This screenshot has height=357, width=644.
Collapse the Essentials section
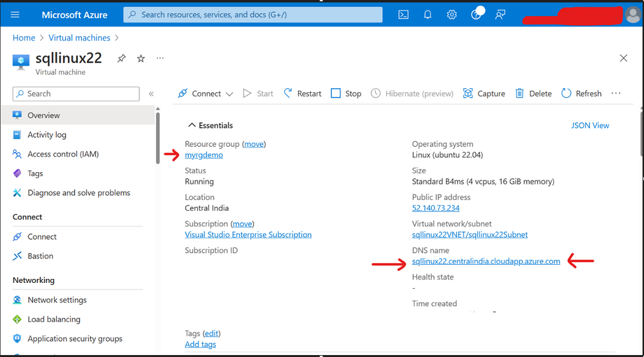pos(210,125)
